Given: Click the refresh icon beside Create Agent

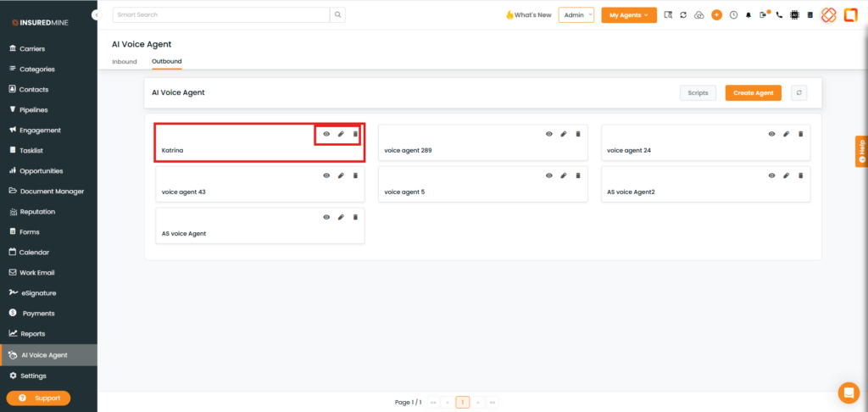Looking at the screenshot, I should pyautogui.click(x=798, y=92).
